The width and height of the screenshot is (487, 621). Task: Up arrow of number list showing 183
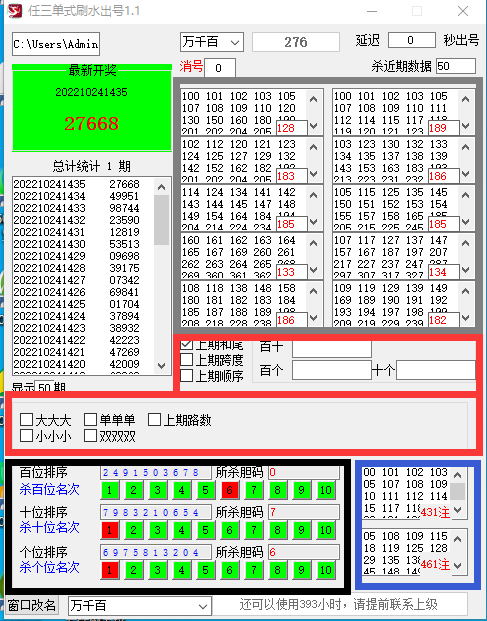[x=314, y=147]
